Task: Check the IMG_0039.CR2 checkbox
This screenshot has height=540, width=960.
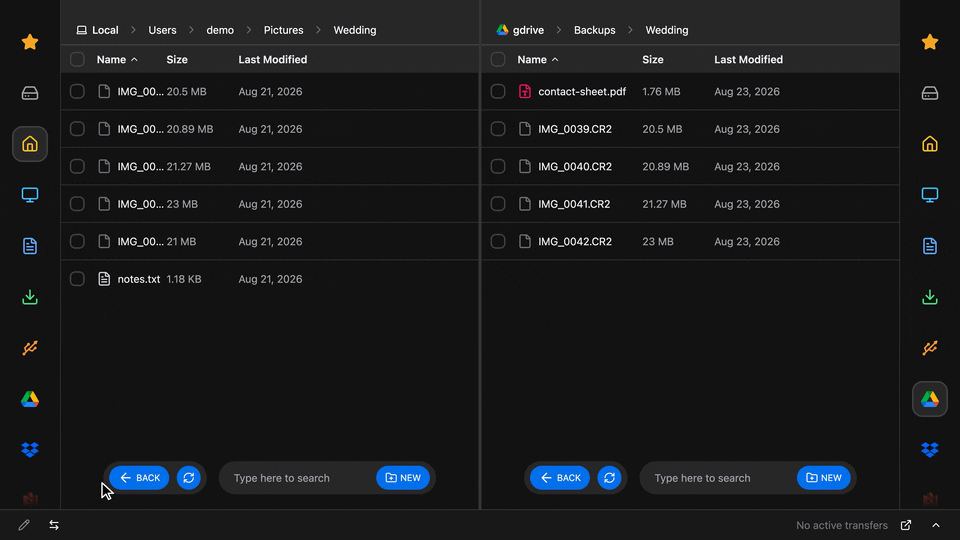Action: click(498, 129)
